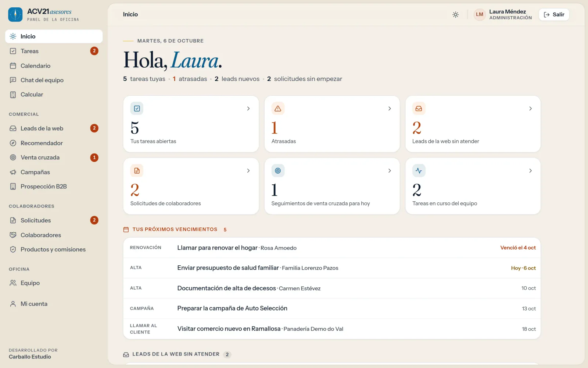Click the Laura Méndez user name
Image resolution: width=588 pixels, height=368 pixels.
pyautogui.click(x=508, y=12)
